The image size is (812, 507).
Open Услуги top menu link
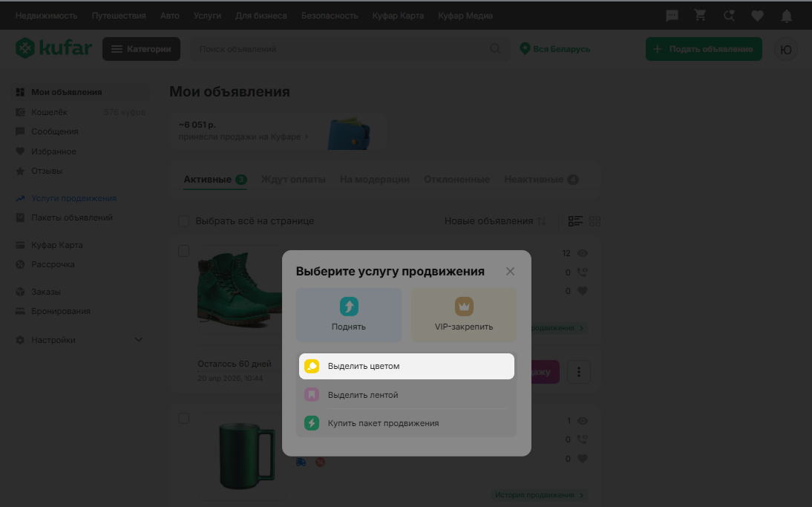tap(207, 16)
